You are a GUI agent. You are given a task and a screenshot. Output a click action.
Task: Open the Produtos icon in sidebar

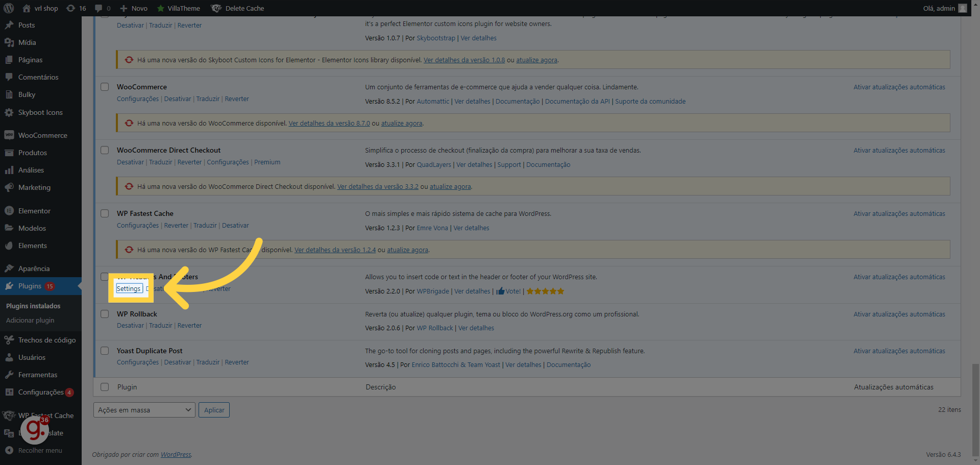tap(9, 153)
